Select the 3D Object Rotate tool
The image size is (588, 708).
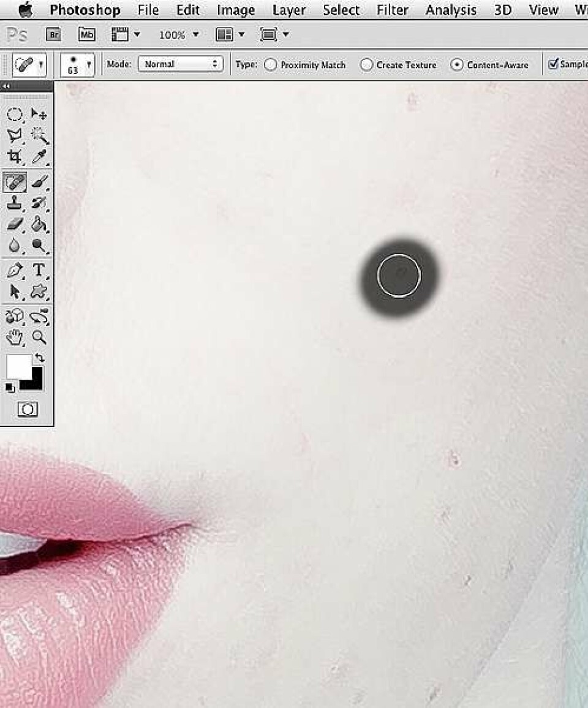(15, 317)
